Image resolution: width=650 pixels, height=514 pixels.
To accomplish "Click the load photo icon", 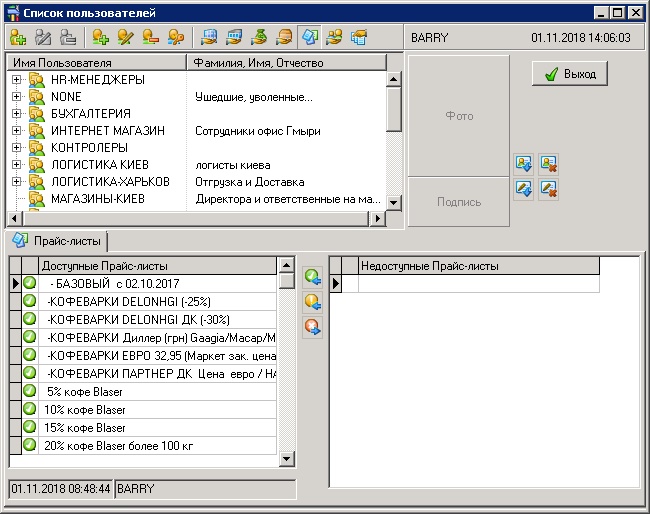I will pos(524,164).
